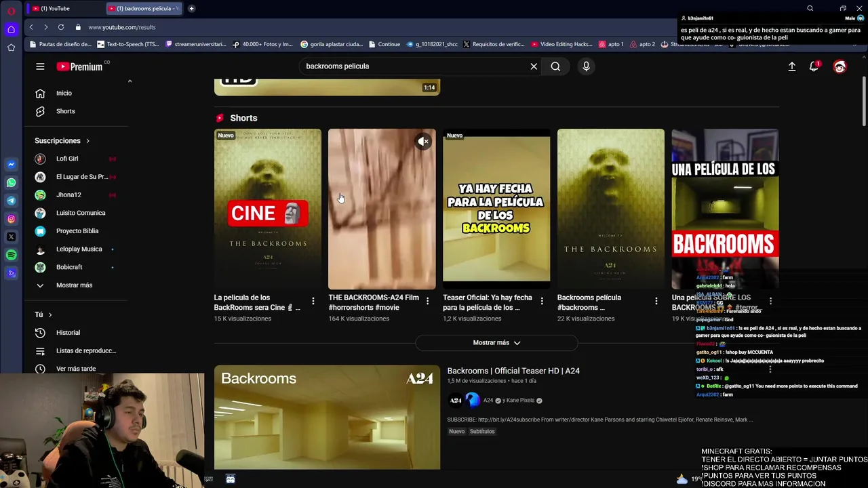This screenshot has height=488, width=868.
Task: Open the Opera sidebar bookmarks star
Action: pos(11,47)
